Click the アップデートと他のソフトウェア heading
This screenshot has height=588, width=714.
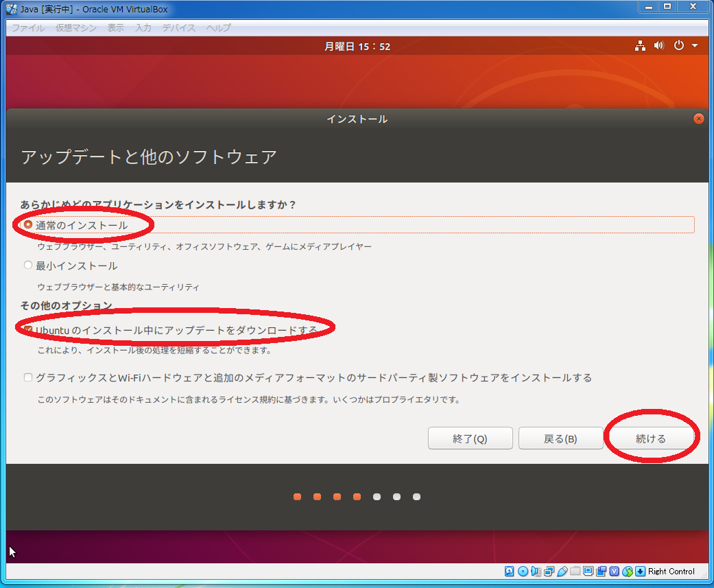tap(148, 156)
